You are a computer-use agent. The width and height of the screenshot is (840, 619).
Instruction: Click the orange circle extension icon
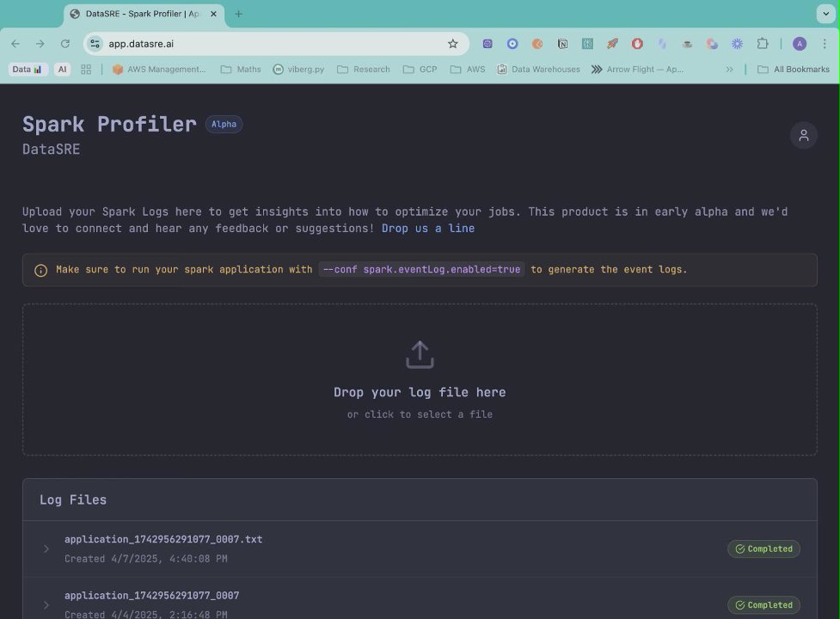point(537,44)
